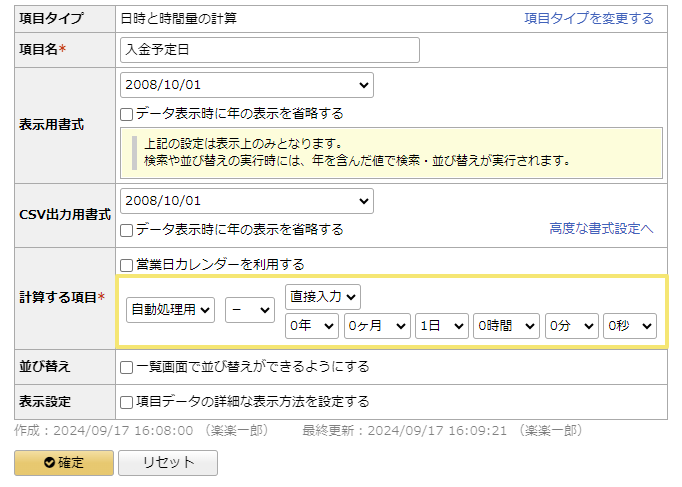Check 一覧画面で並び替えができるようにする option

click(127, 367)
